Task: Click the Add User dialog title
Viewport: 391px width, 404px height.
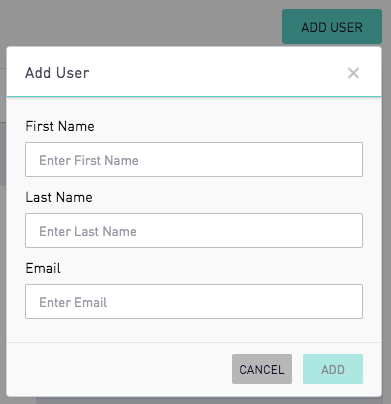Action: [x=57, y=73]
